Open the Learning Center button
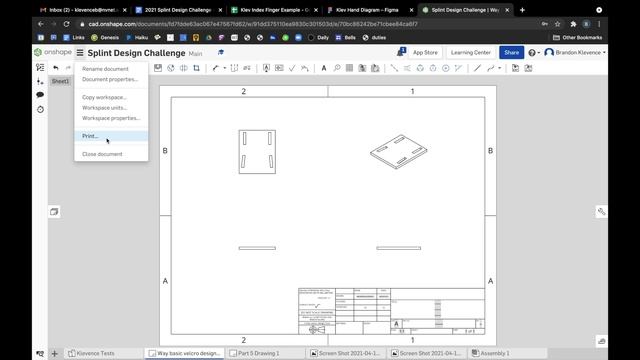This screenshot has width=640, height=360. click(x=471, y=53)
